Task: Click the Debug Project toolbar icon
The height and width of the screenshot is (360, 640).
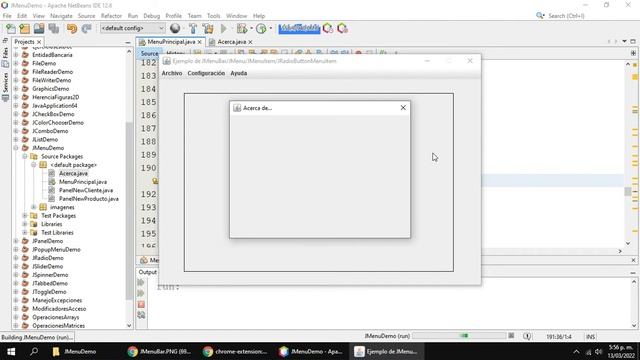Action: pos(242,29)
